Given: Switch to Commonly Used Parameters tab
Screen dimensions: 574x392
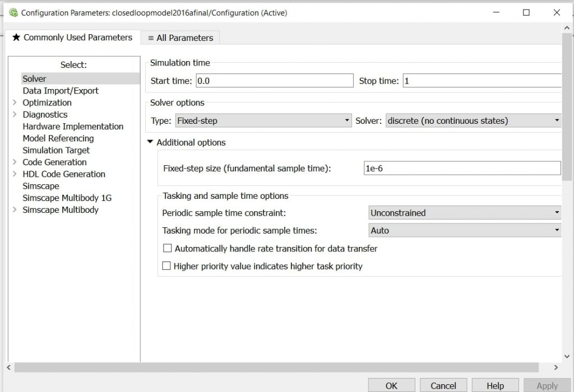Looking at the screenshot, I should tap(72, 38).
